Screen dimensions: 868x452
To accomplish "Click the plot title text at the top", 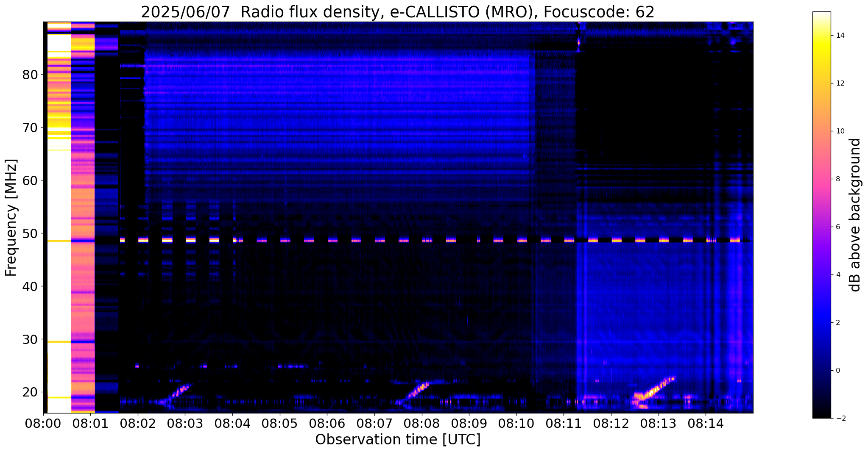I will pyautogui.click(x=397, y=12).
